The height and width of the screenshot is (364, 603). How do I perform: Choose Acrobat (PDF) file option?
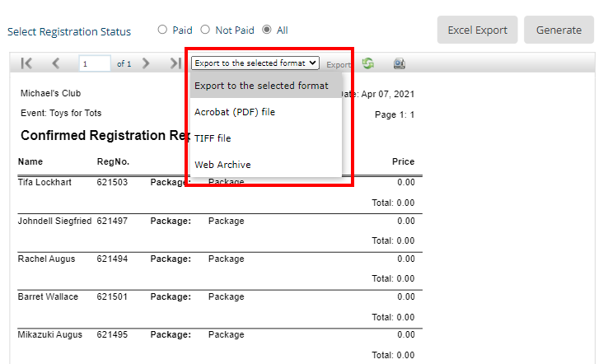coord(235,112)
